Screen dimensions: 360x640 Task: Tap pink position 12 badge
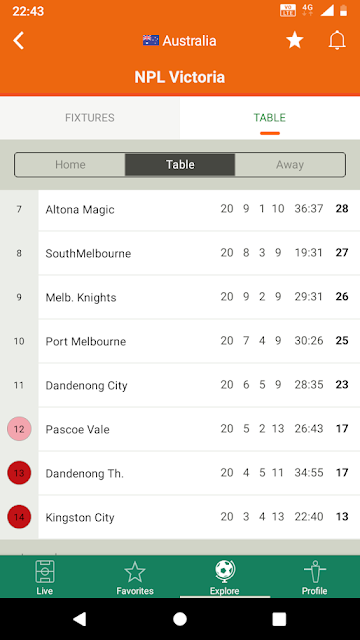(19, 429)
